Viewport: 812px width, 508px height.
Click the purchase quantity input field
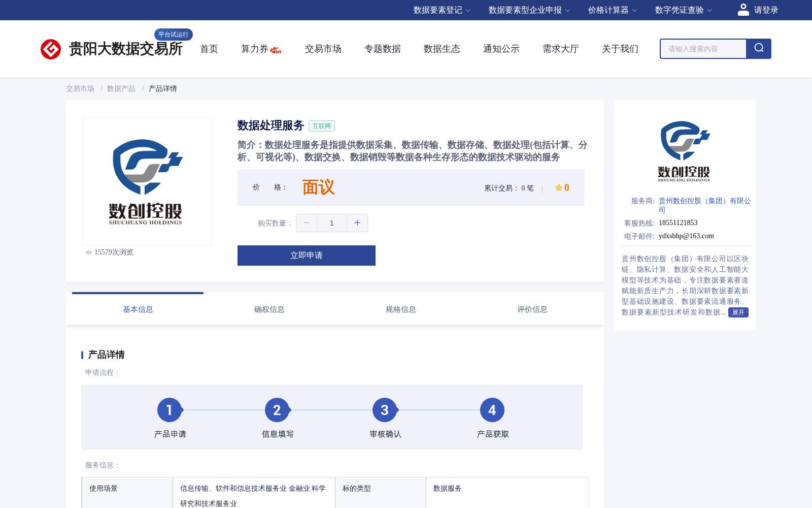coord(332,223)
